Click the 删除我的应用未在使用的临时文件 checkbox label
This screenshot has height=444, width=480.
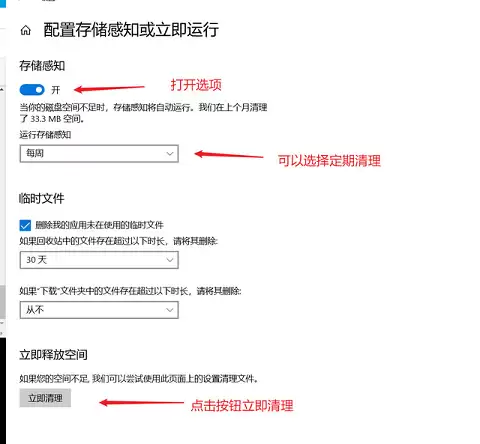99,225
